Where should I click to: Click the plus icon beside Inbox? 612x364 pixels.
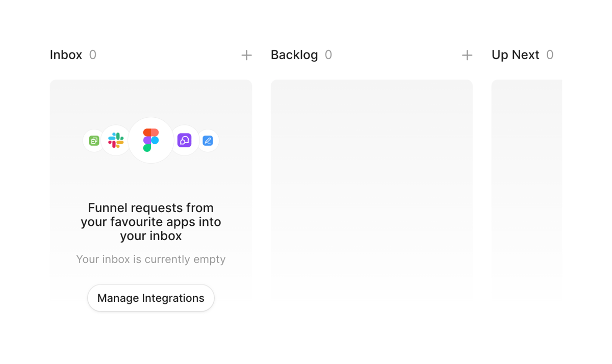tap(246, 55)
